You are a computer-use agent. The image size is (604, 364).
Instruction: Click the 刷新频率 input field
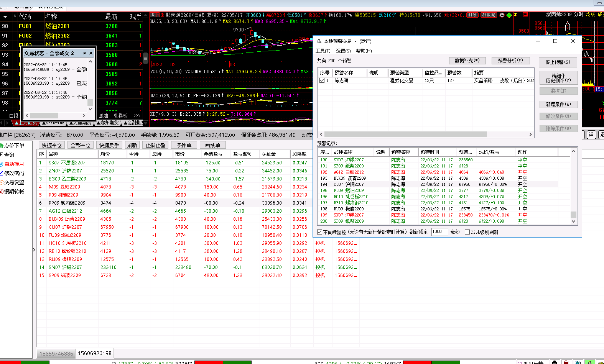tap(439, 232)
